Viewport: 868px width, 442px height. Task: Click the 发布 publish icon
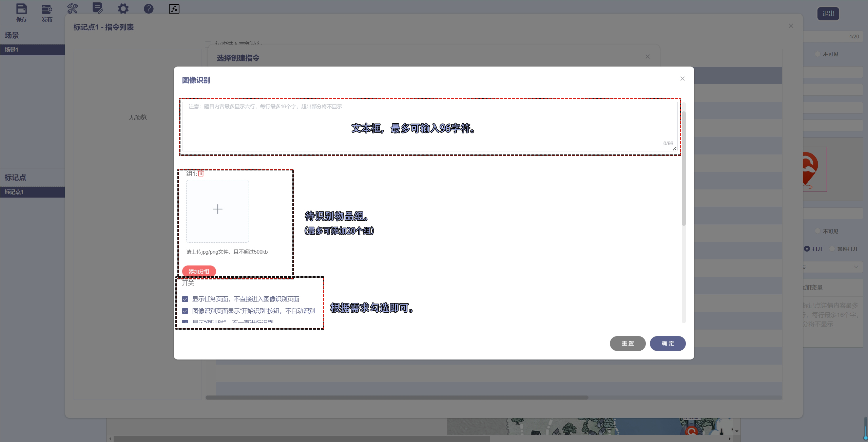(x=47, y=9)
